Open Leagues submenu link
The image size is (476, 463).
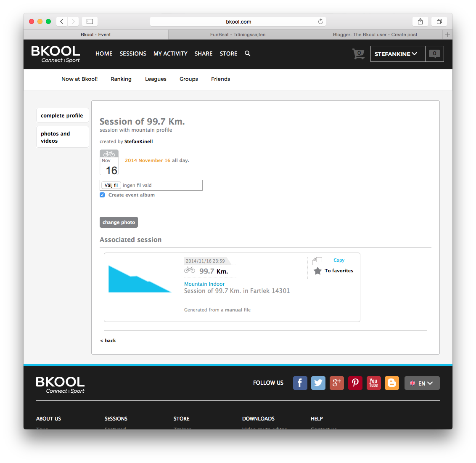(x=156, y=79)
